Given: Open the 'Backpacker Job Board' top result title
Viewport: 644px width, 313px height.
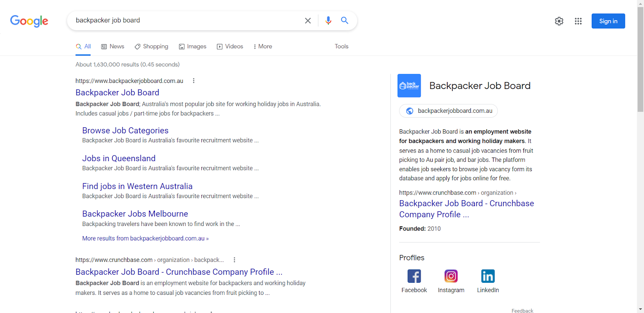Looking at the screenshot, I should pos(118,93).
